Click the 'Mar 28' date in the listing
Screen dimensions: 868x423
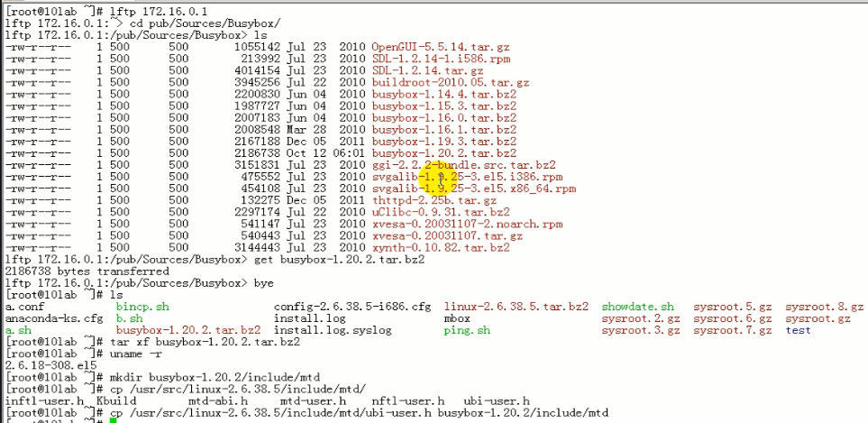(x=306, y=130)
